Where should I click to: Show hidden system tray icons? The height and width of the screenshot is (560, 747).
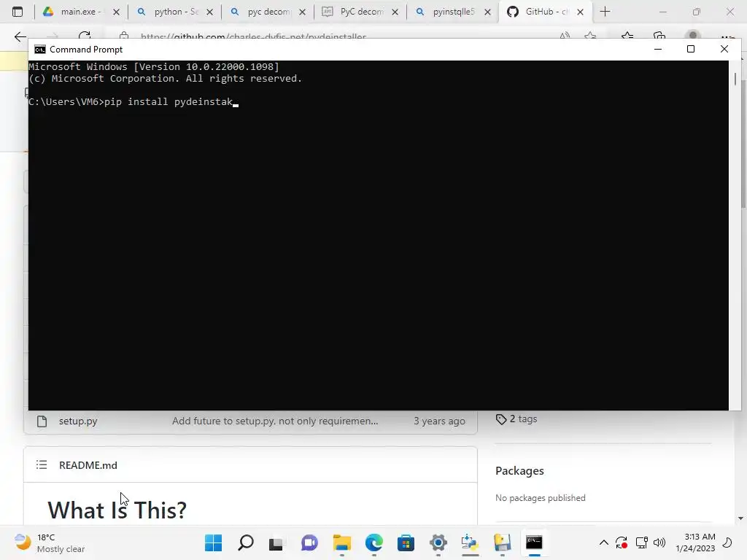pos(603,542)
